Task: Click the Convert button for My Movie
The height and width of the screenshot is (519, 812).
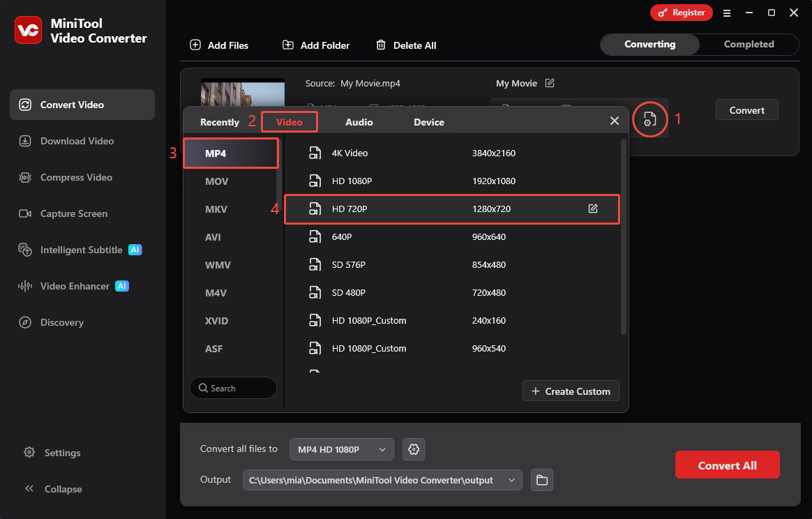Action: (x=746, y=110)
